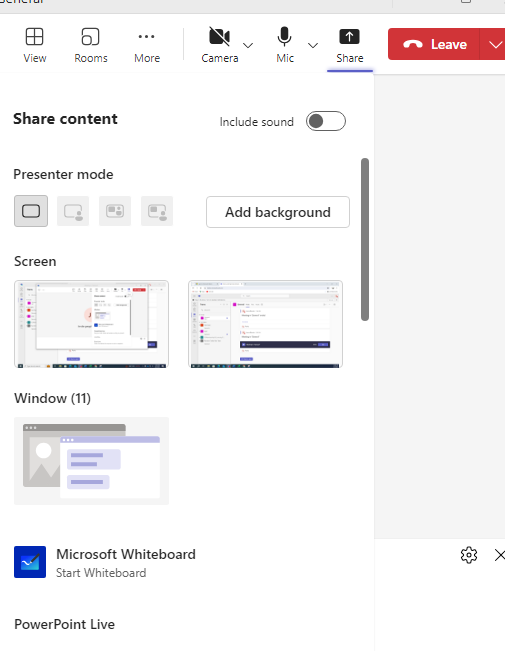The width and height of the screenshot is (505, 651).
Task: Turn on the Camera
Action: point(220,45)
